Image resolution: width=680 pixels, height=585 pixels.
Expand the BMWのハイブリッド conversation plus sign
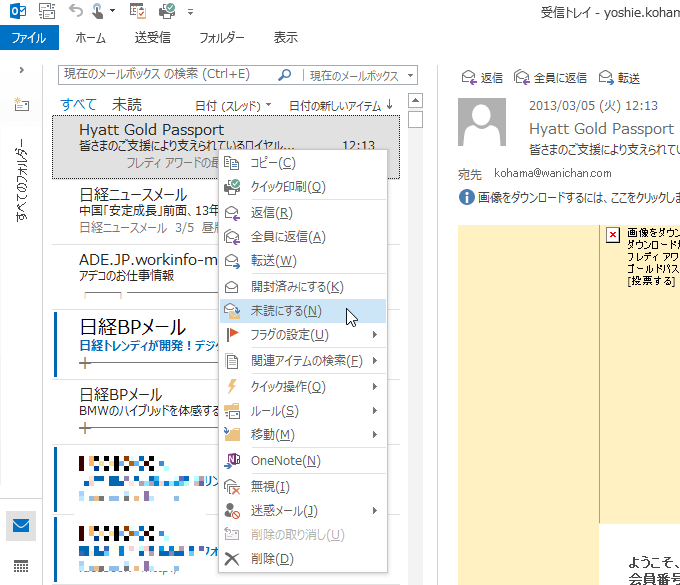point(85,428)
